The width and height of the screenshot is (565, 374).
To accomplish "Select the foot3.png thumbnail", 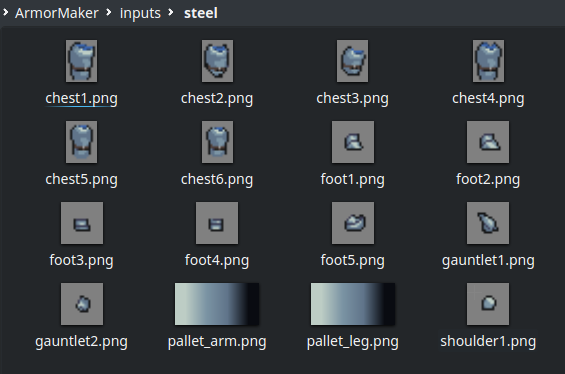I will (x=82, y=223).
